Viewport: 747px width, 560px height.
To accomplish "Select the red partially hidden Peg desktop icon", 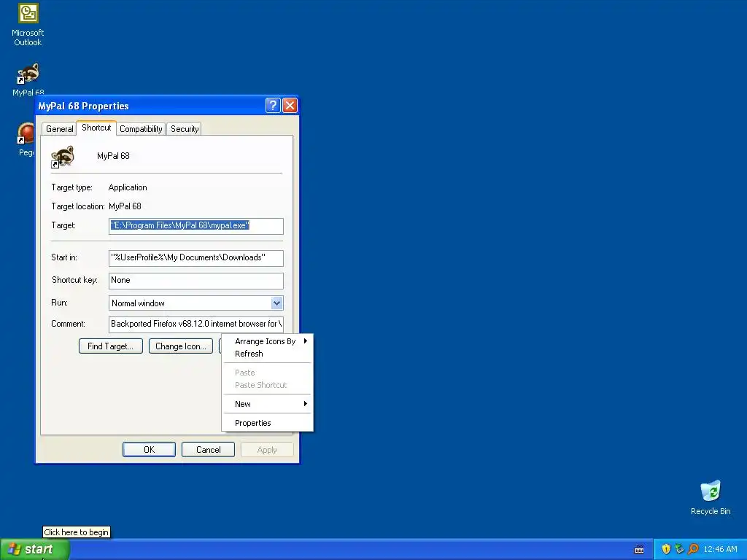I will click(x=26, y=139).
